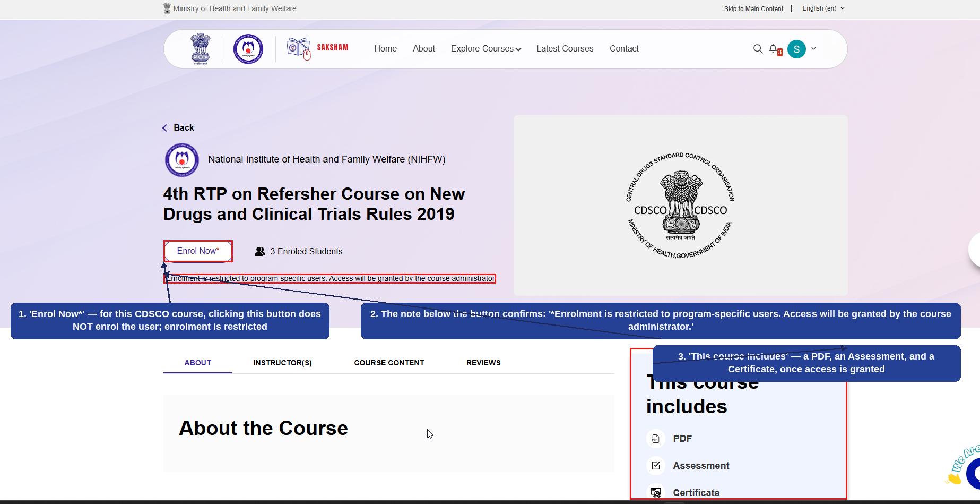
Task: Open the About nav item
Action: [424, 49]
